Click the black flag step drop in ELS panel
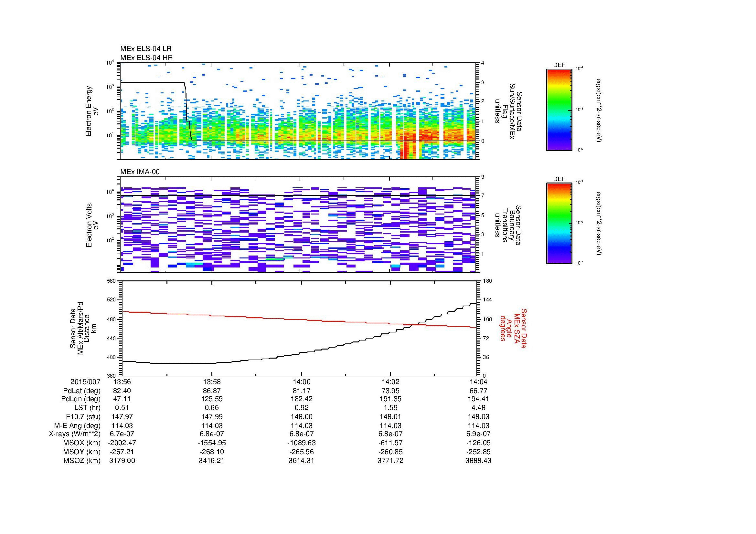Viewport: 756px width, 534px height. [x=188, y=112]
